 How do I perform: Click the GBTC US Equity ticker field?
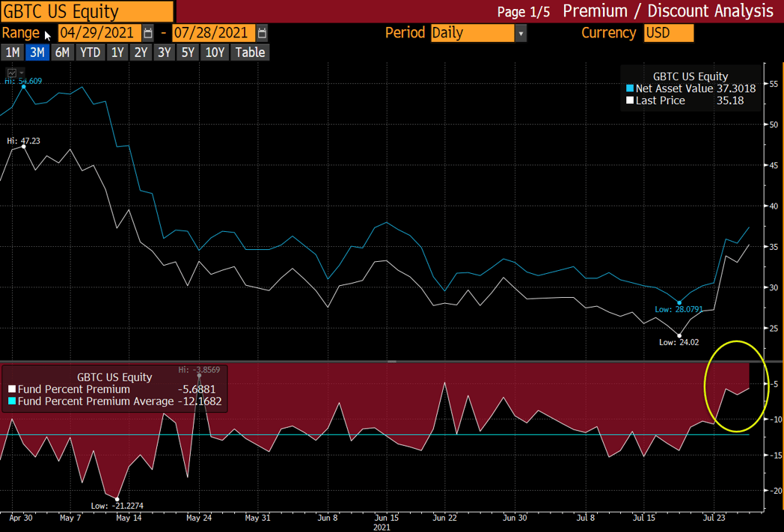[x=87, y=11]
